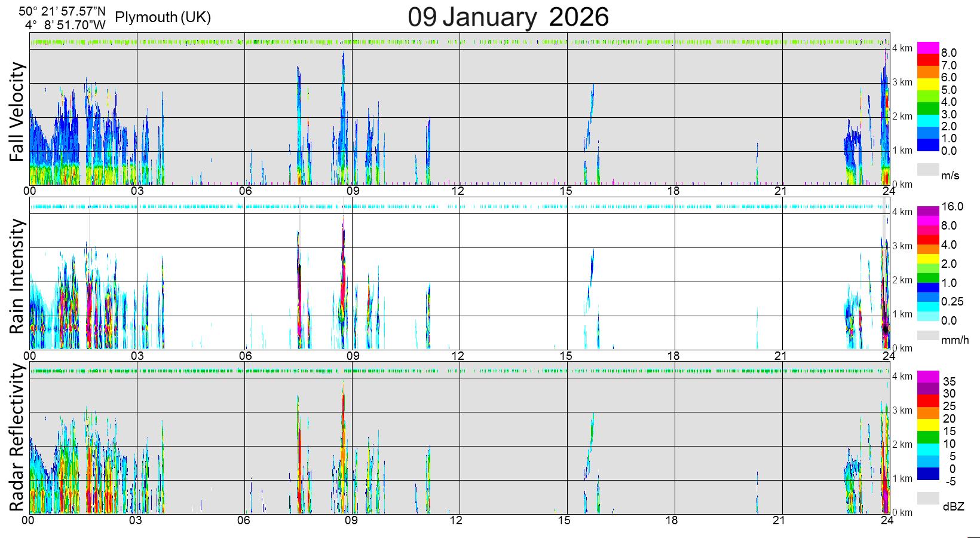Image resolution: width=980 pixels, height=538 pixels.
Task: Pick the red swatch in the Radar Reflectivity legend
Action: [x=928, y=401]
